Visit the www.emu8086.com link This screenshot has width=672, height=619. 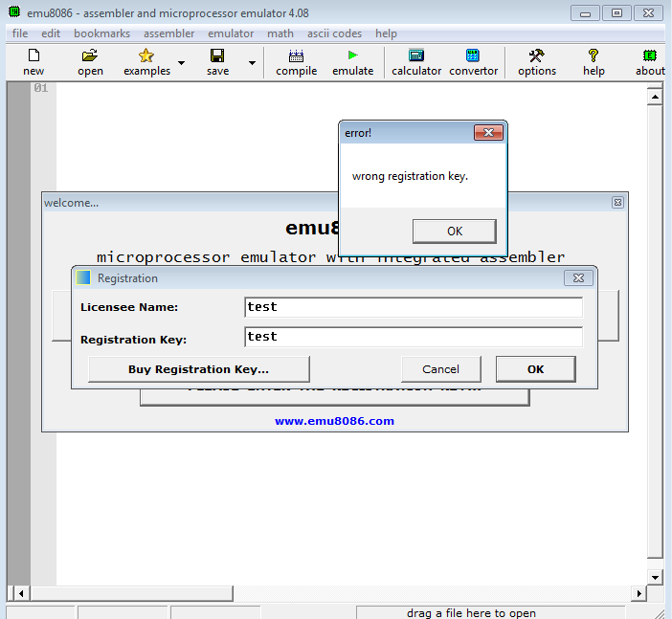click(334, 421)
